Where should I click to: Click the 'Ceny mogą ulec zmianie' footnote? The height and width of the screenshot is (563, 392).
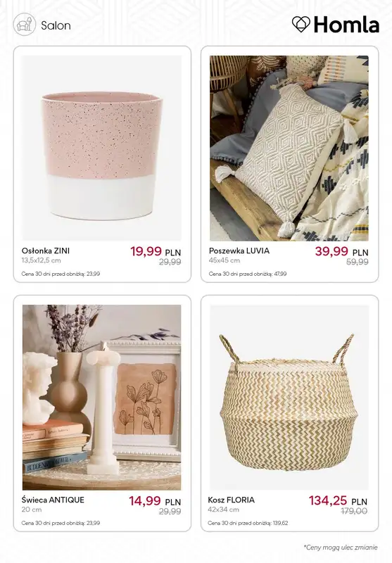pyautogui.click(x=341, y=548)
